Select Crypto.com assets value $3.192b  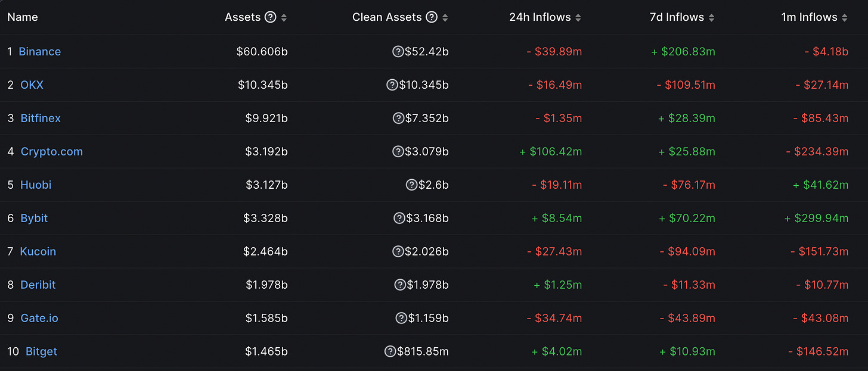[266, 152]
